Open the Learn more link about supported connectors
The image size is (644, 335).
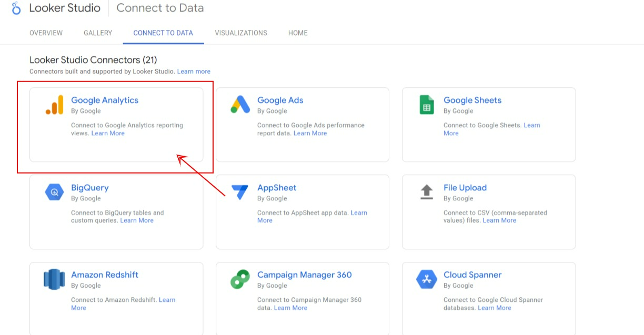(194, 71)
